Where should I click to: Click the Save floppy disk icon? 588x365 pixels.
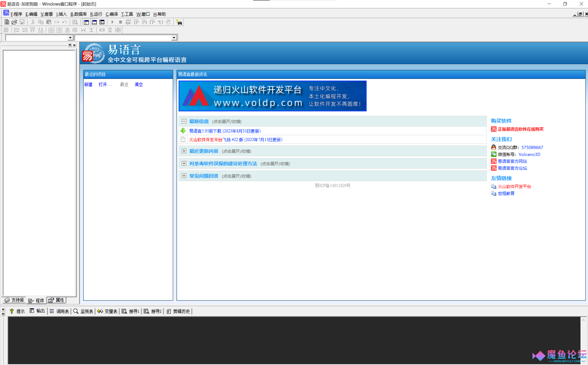point(22,22)
